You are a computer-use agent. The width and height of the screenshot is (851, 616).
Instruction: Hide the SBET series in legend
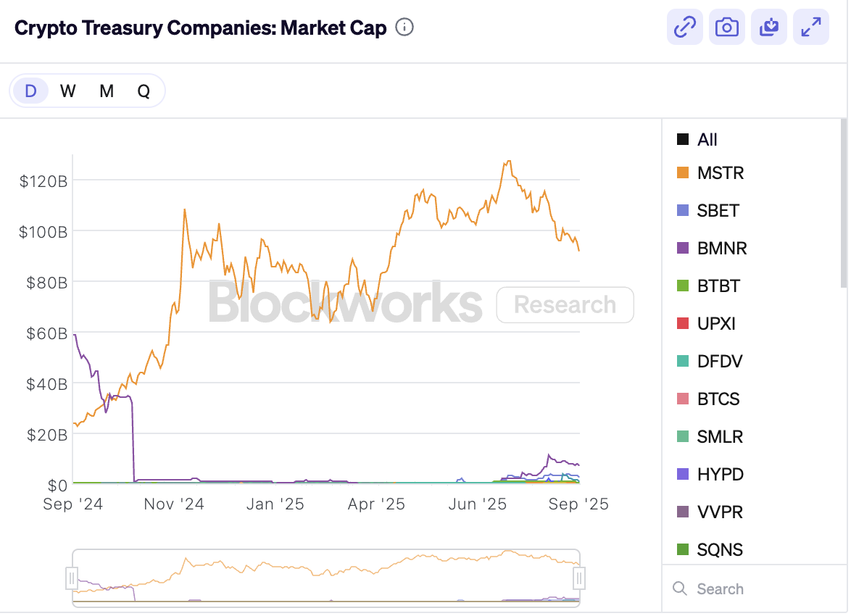(x=718, y=211)
